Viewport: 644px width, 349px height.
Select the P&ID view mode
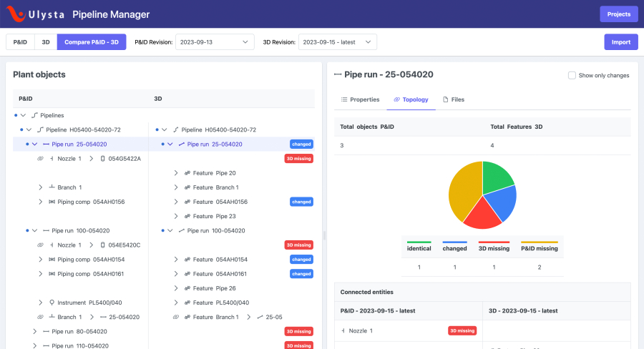click(21, 42)
